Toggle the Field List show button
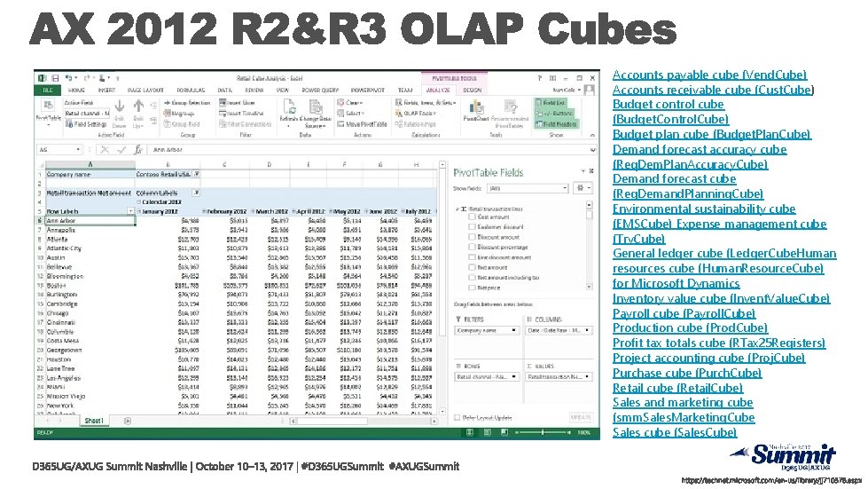 coord(549,103)
